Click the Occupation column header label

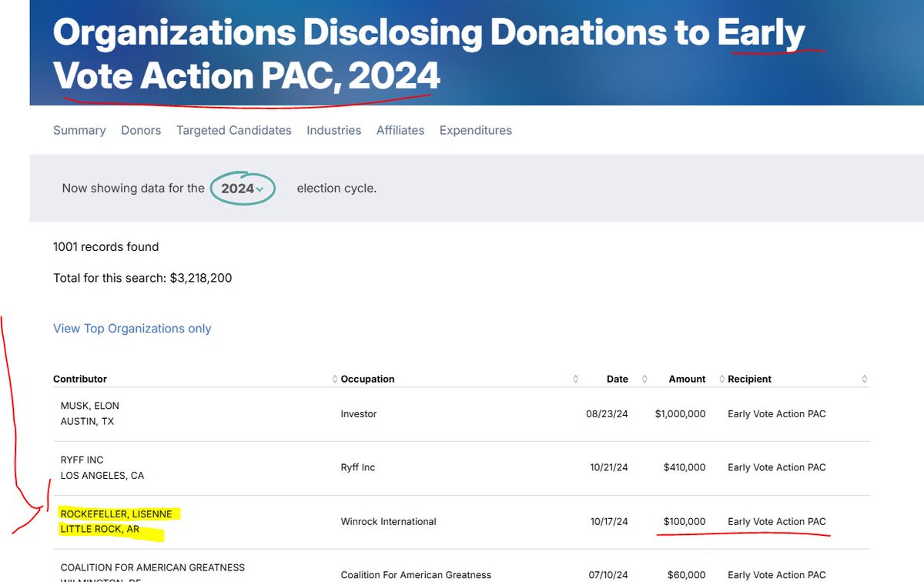[367, 379]
